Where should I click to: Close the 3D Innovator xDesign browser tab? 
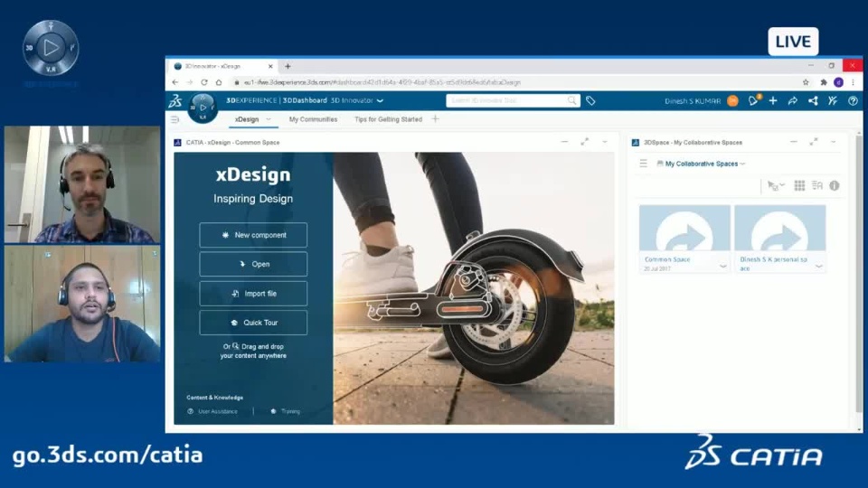tap(270, 66)
